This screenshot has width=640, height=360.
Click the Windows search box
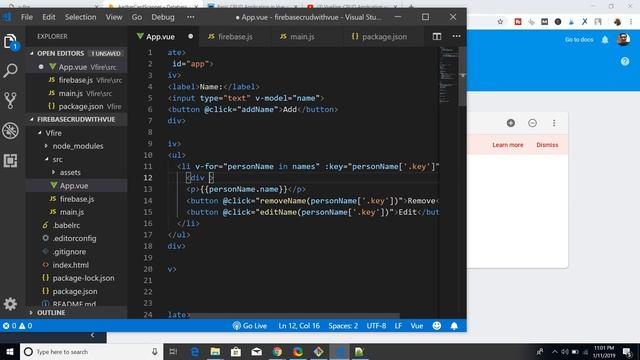(x=91, y=351)
